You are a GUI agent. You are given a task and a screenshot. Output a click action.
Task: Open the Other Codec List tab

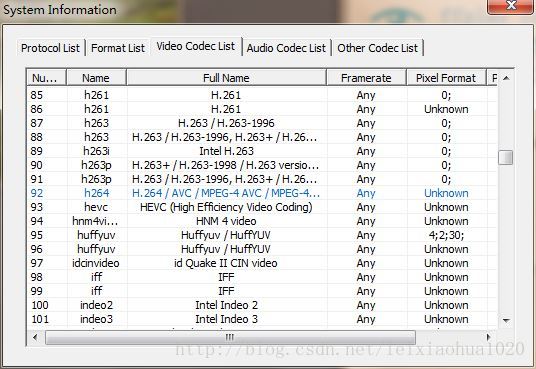[x=377, y=48]
